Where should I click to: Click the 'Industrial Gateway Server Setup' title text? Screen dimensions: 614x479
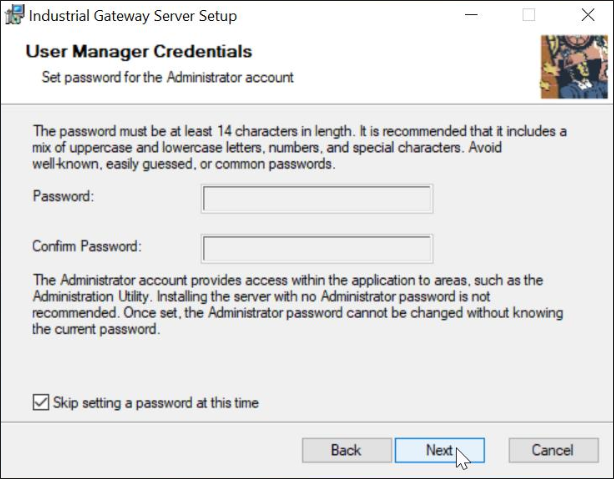pos(133,16)
